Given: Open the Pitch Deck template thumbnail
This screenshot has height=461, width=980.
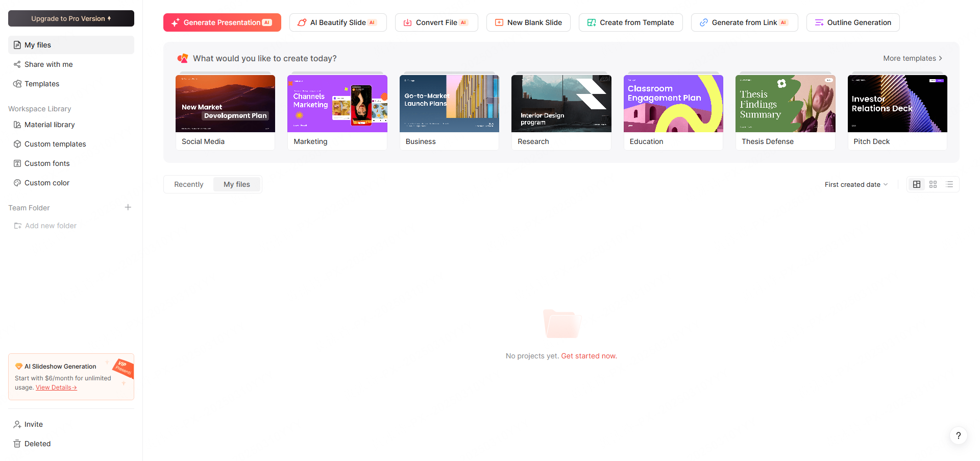Looking at the screenshot, I should pos(897,104).
